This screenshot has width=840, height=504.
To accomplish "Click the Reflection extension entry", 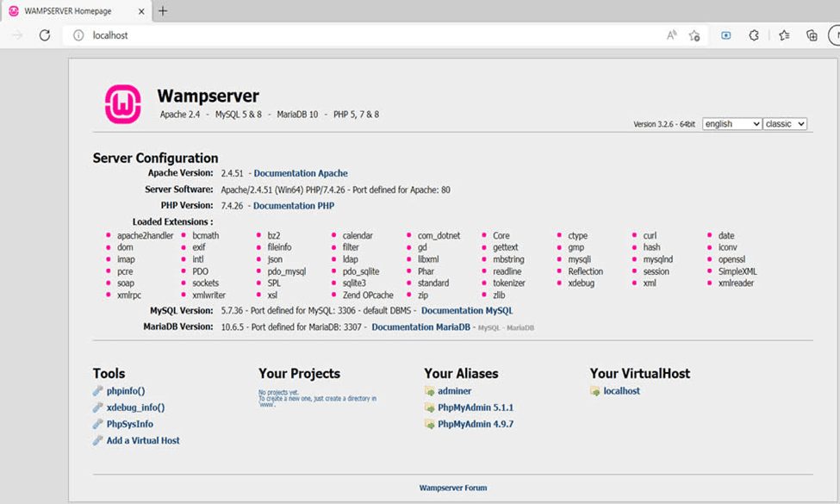I will tap(586, 271).
